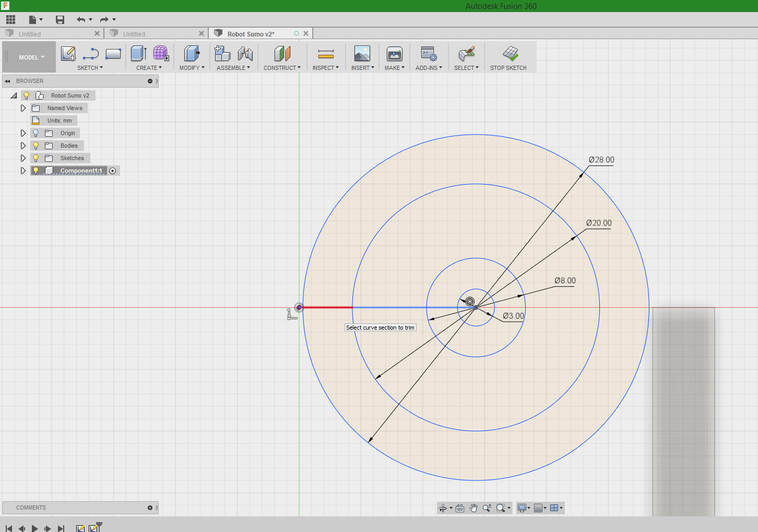Screen dimensions: 758x532
Task: Toggle Bodies folder visibility lightbulb
Action: (x=36, y=146)
